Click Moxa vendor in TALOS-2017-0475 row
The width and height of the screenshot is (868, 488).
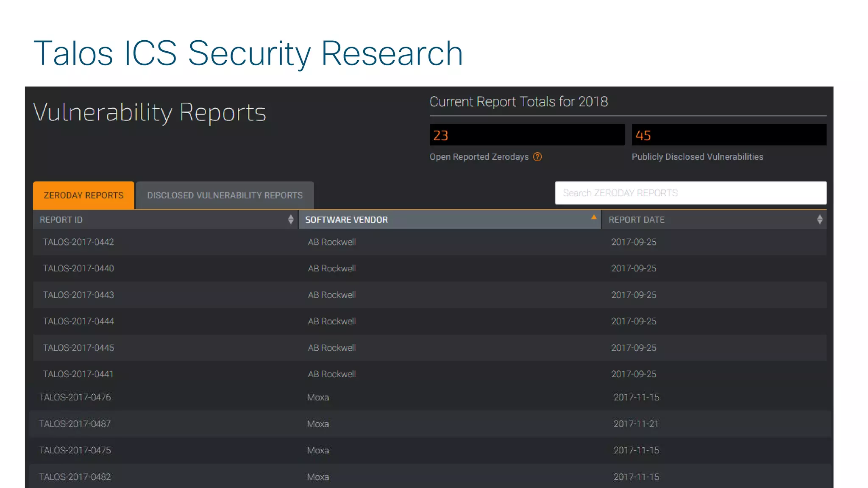318,450
